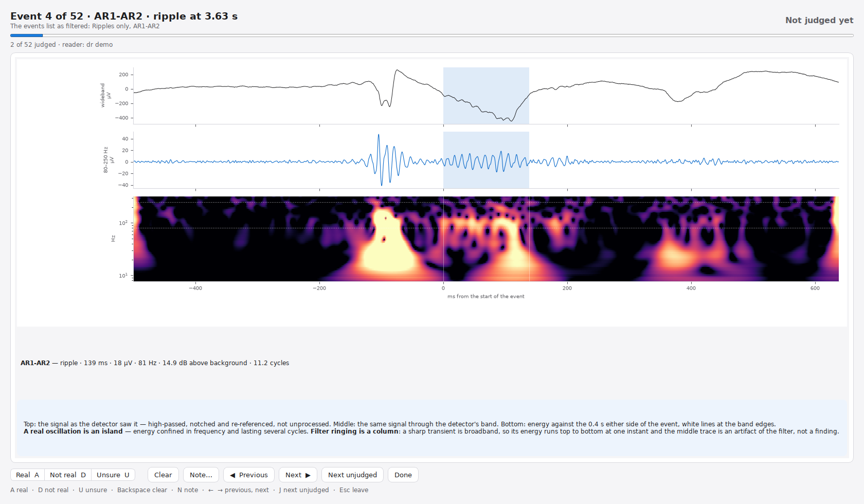864x504 pixels.
Task: Click the time-frequency spectrogram heatmap
Action: click(x=486, y=239)
